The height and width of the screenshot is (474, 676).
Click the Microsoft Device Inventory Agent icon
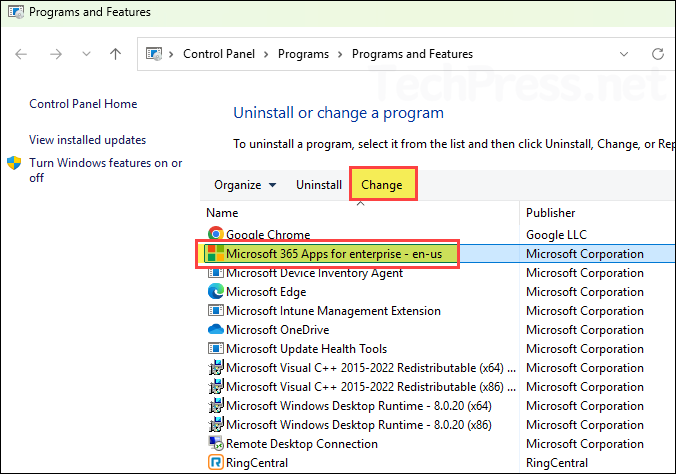click(216, 273)
